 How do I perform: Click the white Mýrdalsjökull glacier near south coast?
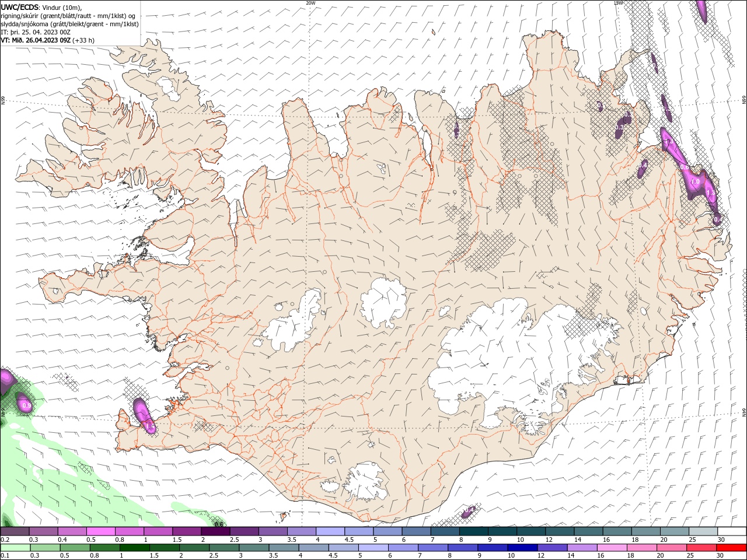tap(366, 482)
